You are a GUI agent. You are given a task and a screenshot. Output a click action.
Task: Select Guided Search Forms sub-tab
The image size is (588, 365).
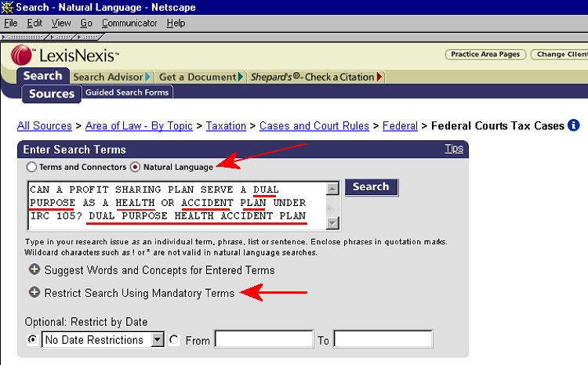click(127, 92)
